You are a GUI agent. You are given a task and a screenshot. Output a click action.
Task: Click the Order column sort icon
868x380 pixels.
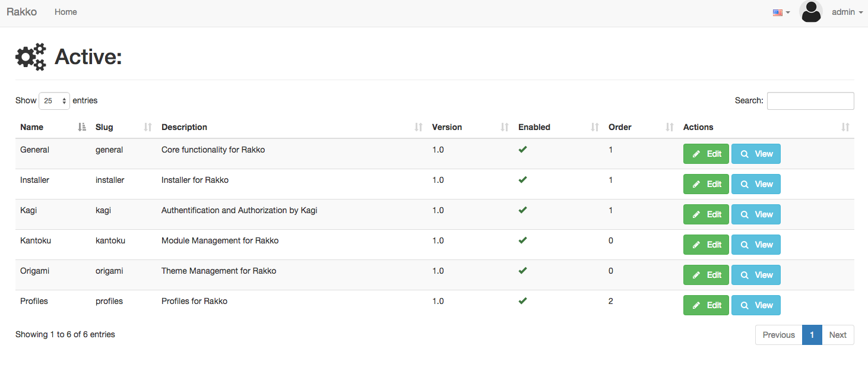tap(670, 127)
